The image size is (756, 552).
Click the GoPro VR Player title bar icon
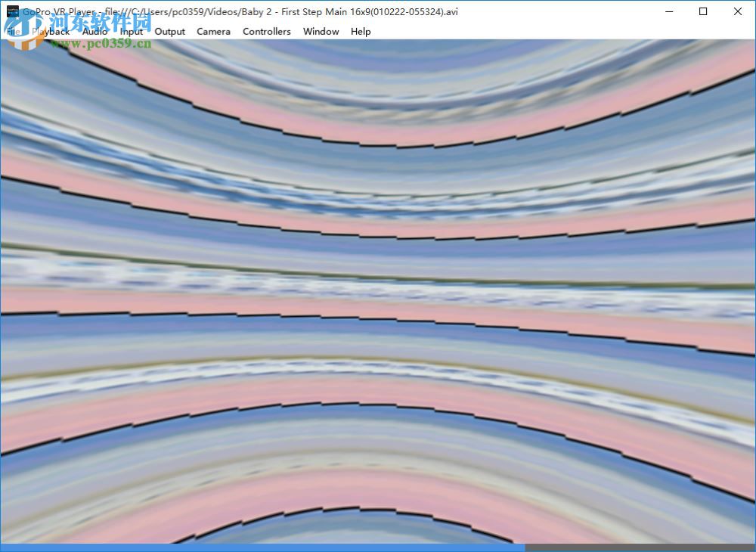click(13, 11)
